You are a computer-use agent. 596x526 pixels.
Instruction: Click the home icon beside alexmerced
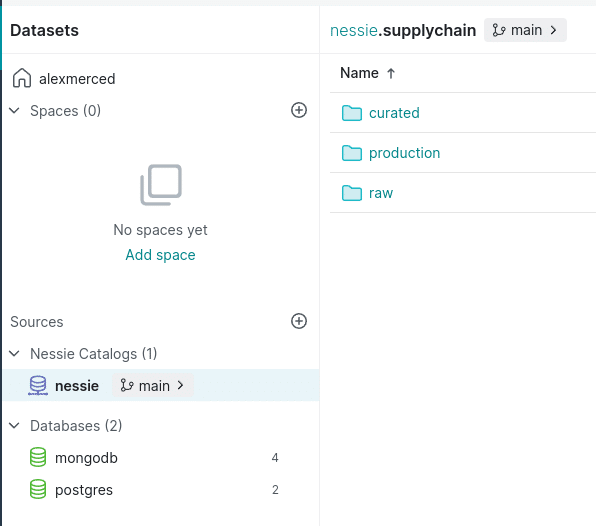pos(22,78)
